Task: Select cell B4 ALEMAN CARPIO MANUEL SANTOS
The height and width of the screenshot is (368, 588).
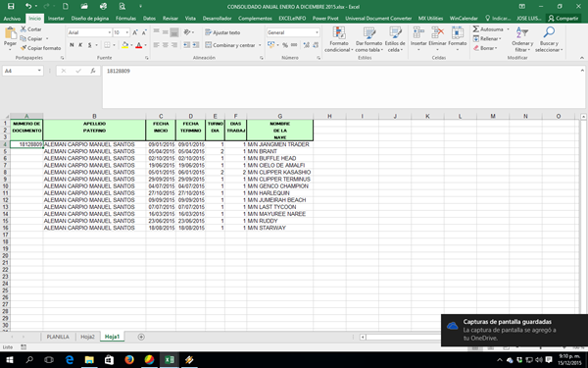Action: (x=94, y=144)
